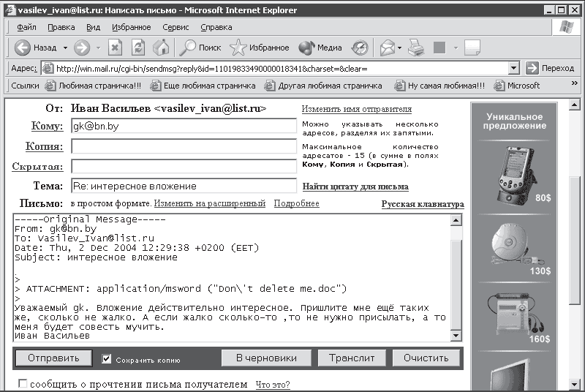Click the Print icon in toolbar

(416, 48)
